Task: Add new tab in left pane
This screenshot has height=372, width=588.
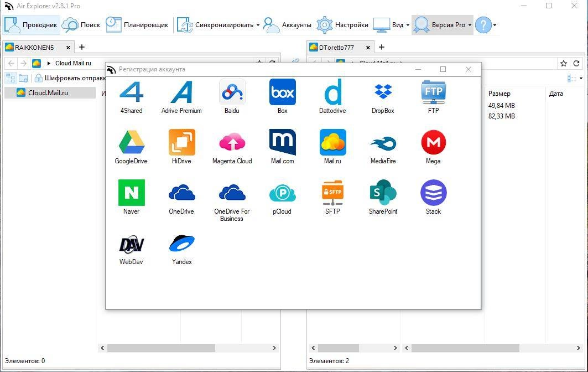Action: 82,47
